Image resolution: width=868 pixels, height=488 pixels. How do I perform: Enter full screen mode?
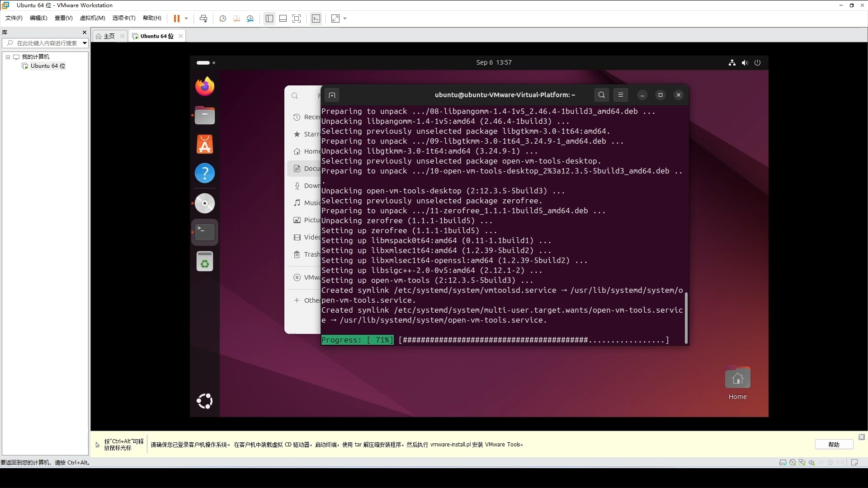click(x=297, y=19)
